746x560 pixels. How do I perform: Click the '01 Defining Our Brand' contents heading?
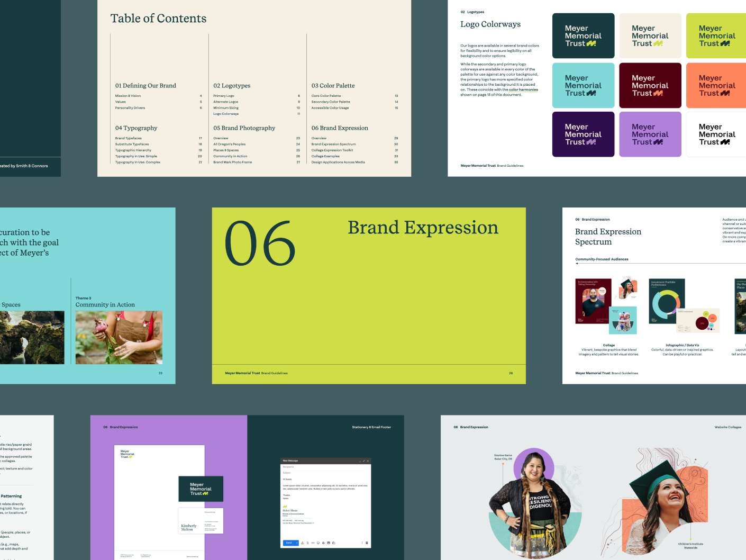tap(145, 86)
